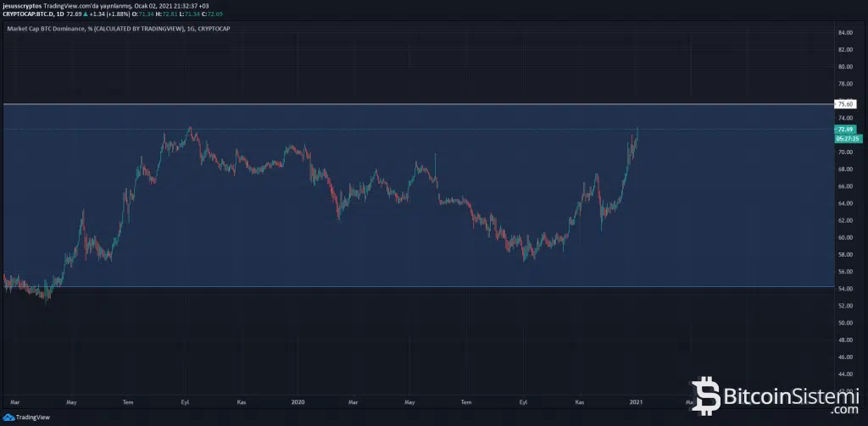Click the 60.00 label on price scale
This screenshot has height=426, width=868.
tap(845, 237)
